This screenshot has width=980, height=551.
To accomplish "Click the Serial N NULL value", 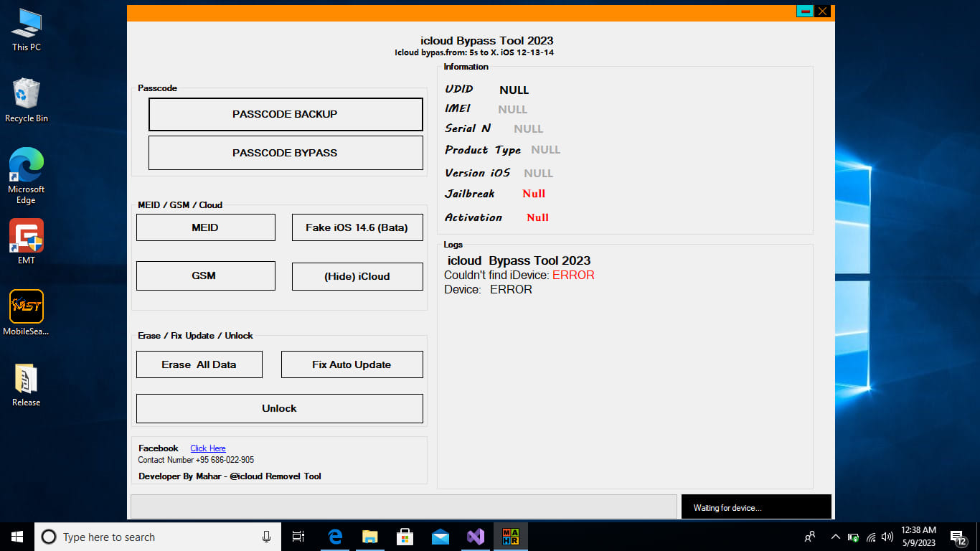I will (x=529, y=129).
